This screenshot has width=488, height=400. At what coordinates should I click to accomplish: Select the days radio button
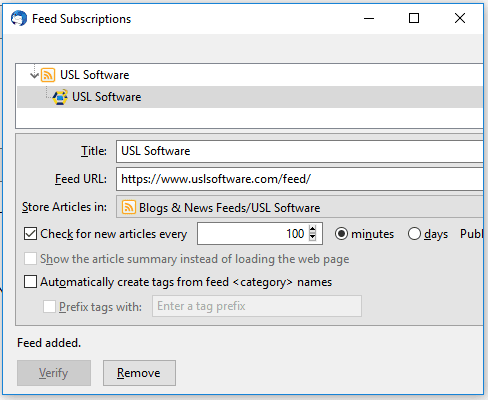[x=414, y=234]
